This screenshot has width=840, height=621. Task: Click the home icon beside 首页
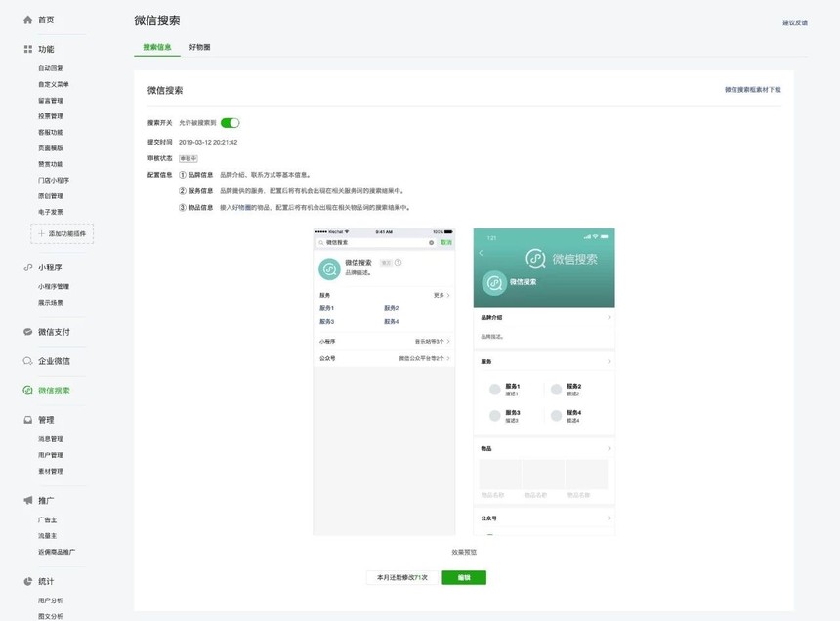tap(28, 20)
